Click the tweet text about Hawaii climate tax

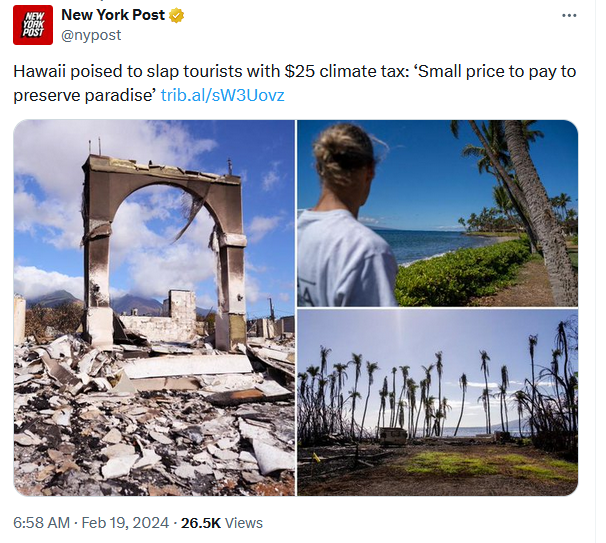(x=294, y=83)
